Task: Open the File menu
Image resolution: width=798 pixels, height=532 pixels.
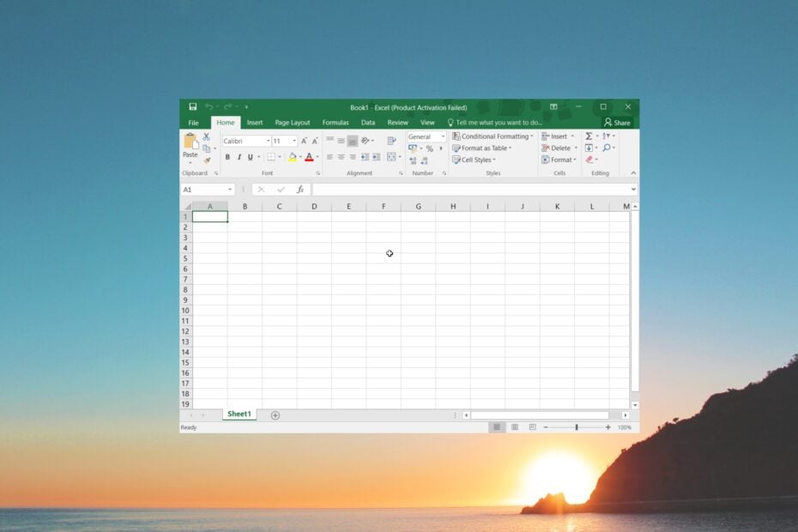Action: 194,123
